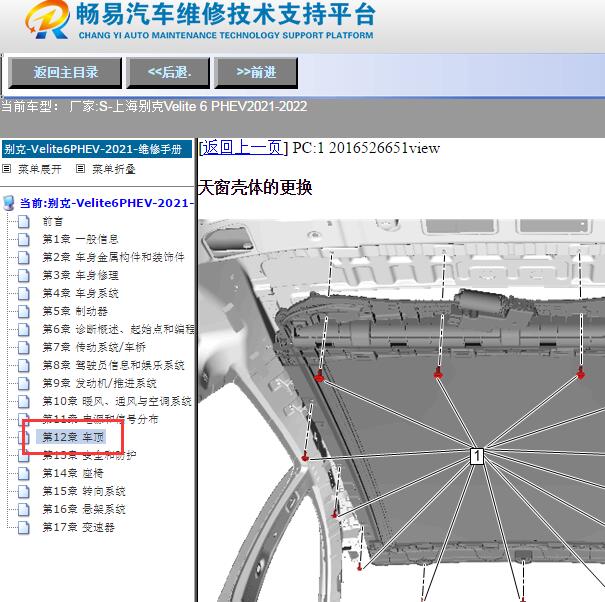Click the page icon next to 第4章
Image resolution: width=605 pixels, height=602 pixels.
[x=24, y=294]
